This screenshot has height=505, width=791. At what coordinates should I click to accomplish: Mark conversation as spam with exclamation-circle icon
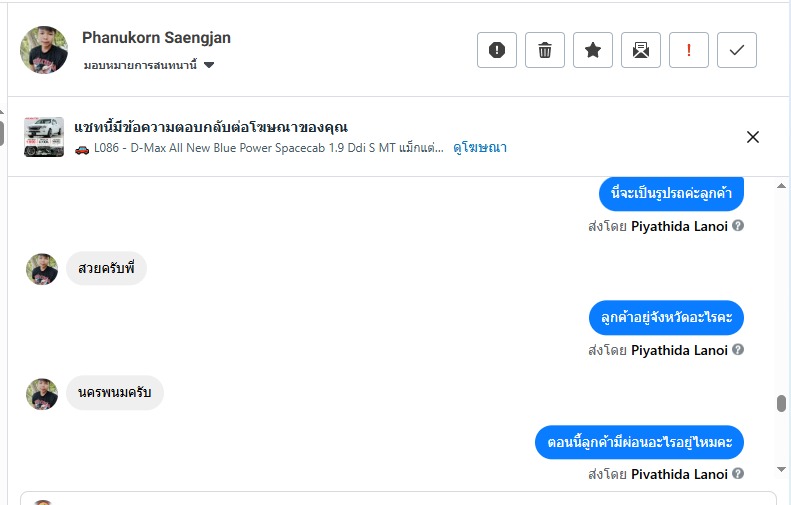point(497,50)
